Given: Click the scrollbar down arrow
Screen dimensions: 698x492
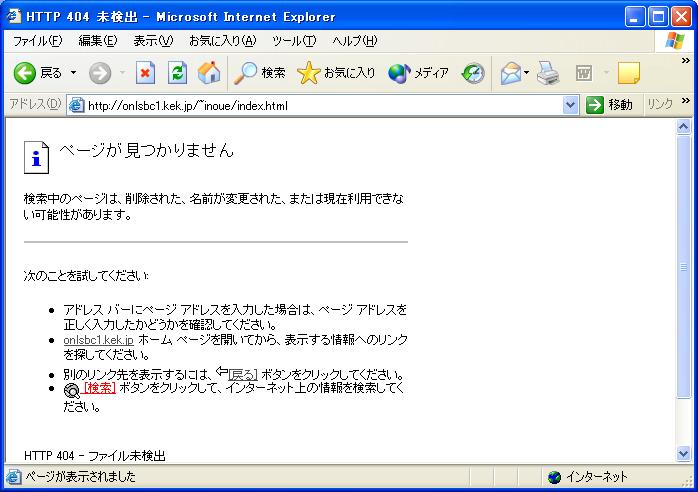Looking at the screenshot, I should point(683,454).
